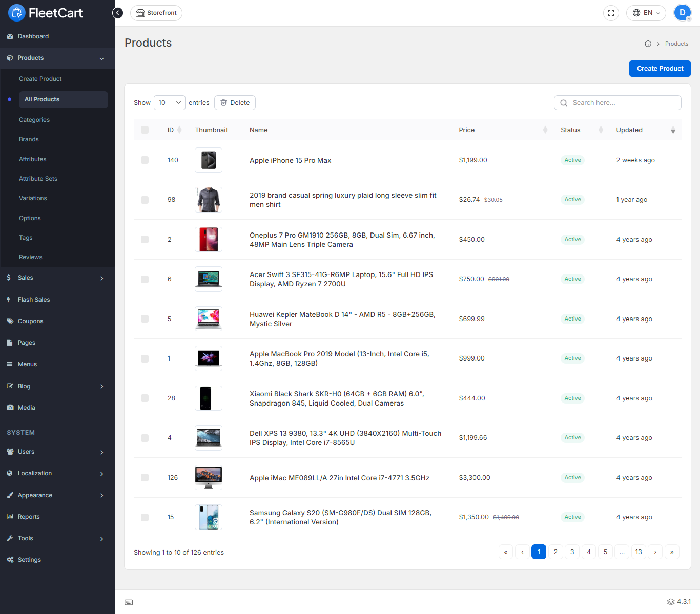Screen dimensions: 700x614
Task: Sort by Price column arrows
Action: (545, 130)
